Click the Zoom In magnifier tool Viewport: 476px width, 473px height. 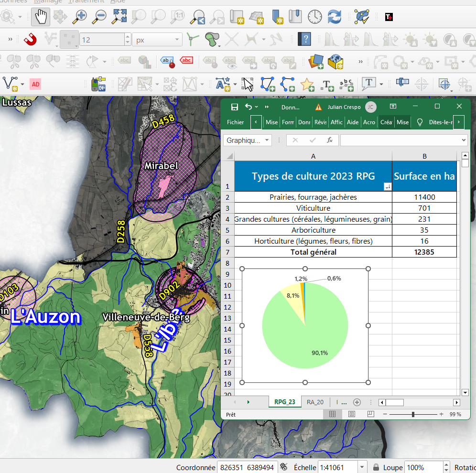[x=79, y=17]
